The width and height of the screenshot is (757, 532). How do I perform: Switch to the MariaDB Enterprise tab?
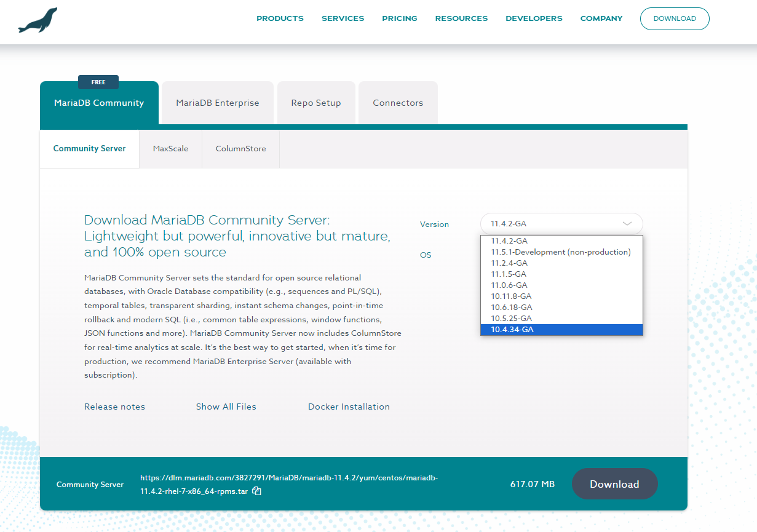tap(218, 103)
